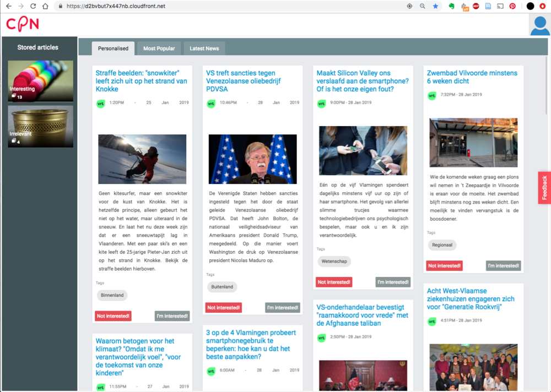Viewport: 551px width, 392px height.
Task: Open the Interesting stored articles collection
Action: point(40,81)
